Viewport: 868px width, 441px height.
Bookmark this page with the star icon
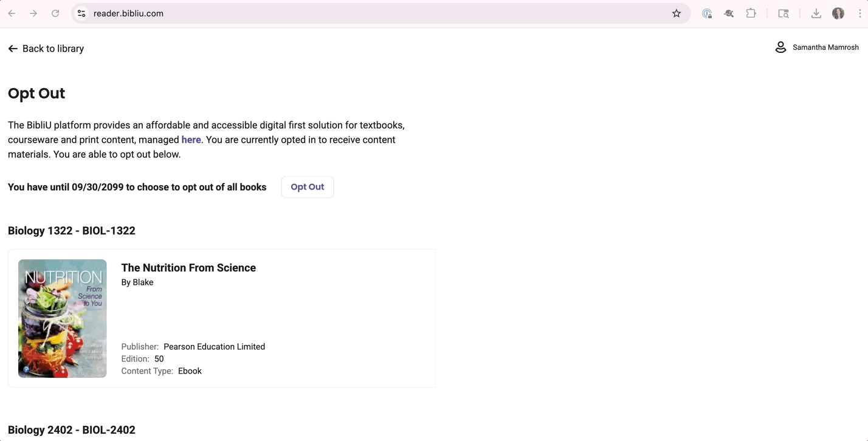[x=677, y=13]
